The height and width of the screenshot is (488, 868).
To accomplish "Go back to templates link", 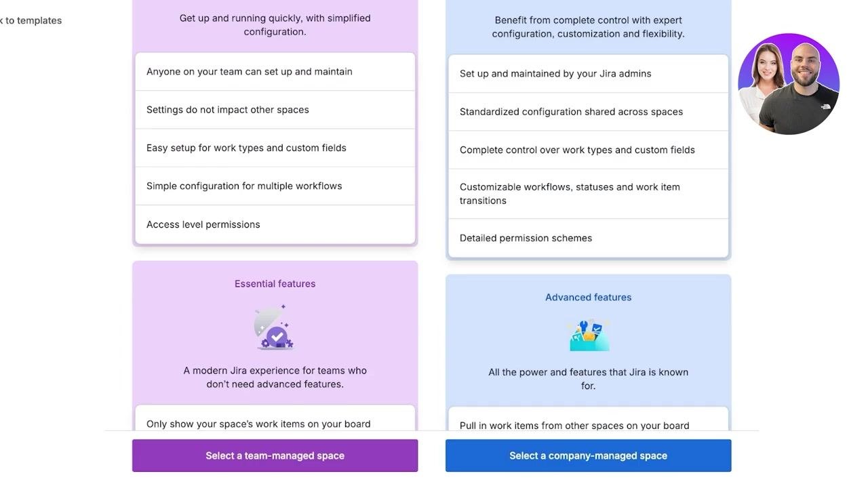I will [31, 20].
